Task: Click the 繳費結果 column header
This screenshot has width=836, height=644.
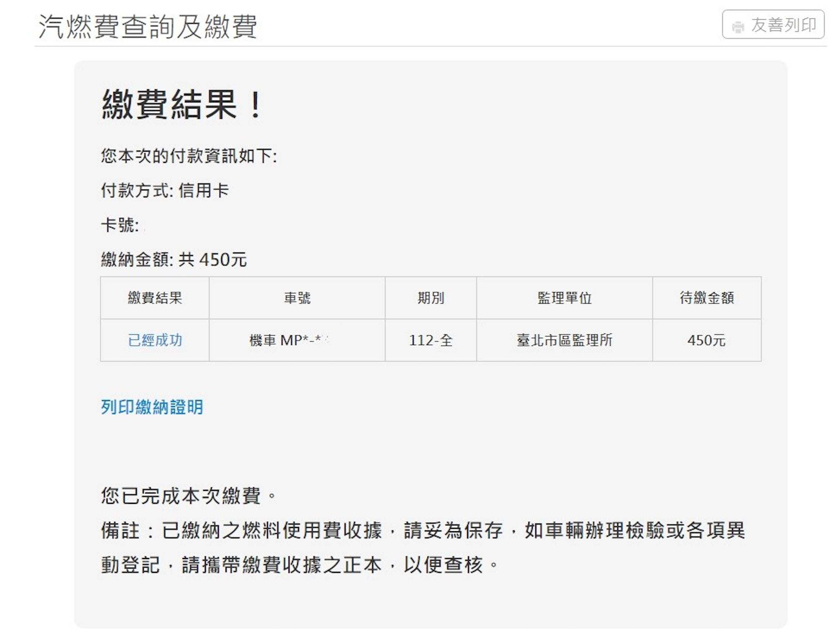Action: tap(155, 298)
